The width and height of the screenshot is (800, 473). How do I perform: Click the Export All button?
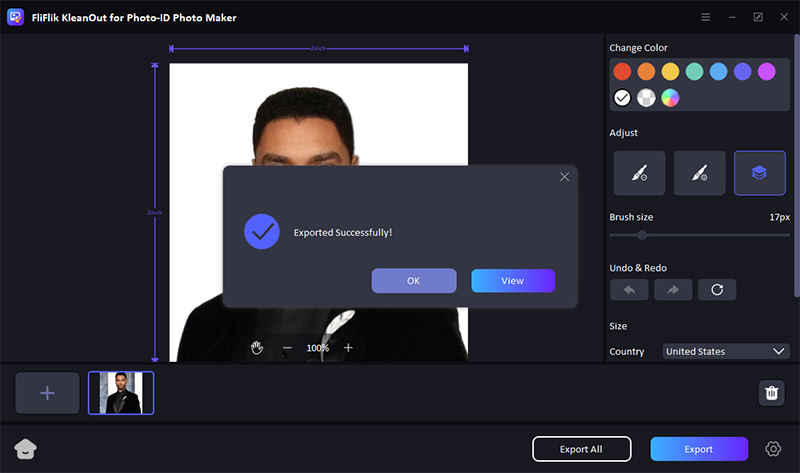click(x=581, y=449)
